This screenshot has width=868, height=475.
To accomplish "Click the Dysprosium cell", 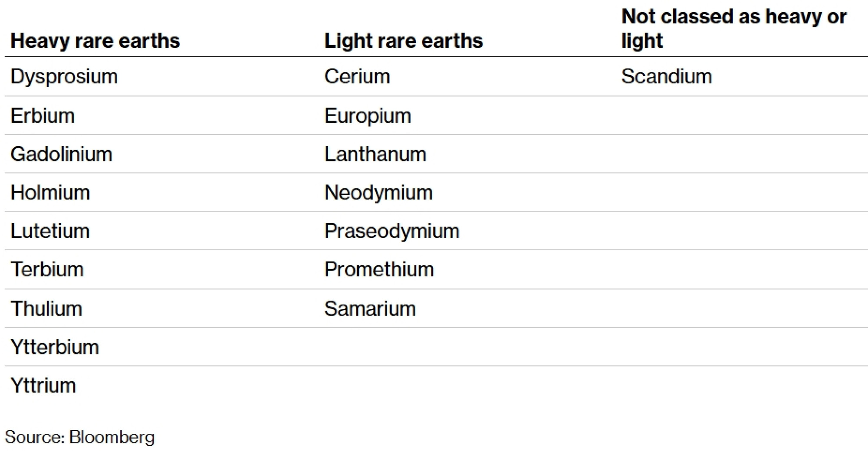I will coord(64,76).
